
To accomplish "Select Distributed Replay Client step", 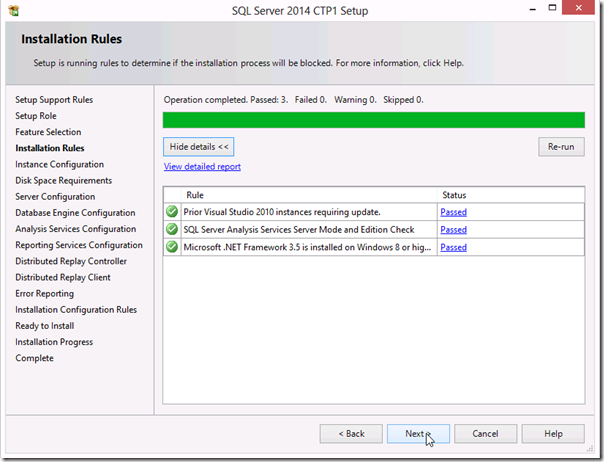I will (x=63, y=278).
